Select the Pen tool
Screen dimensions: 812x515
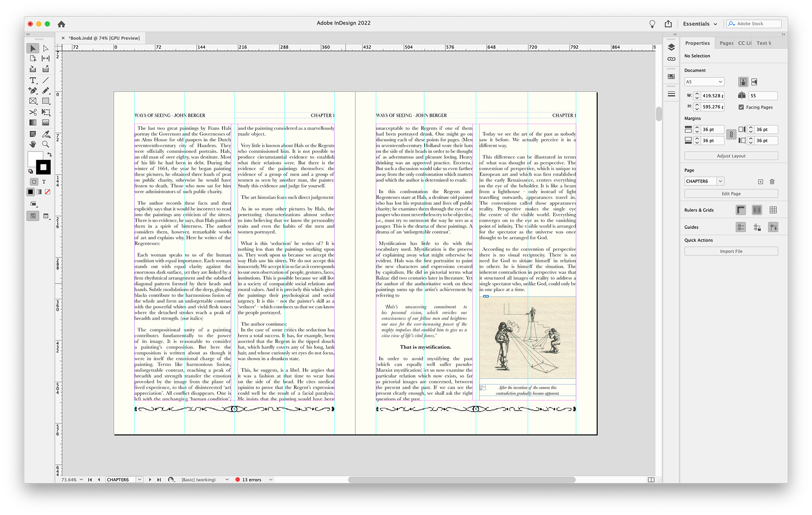(33, 91)
